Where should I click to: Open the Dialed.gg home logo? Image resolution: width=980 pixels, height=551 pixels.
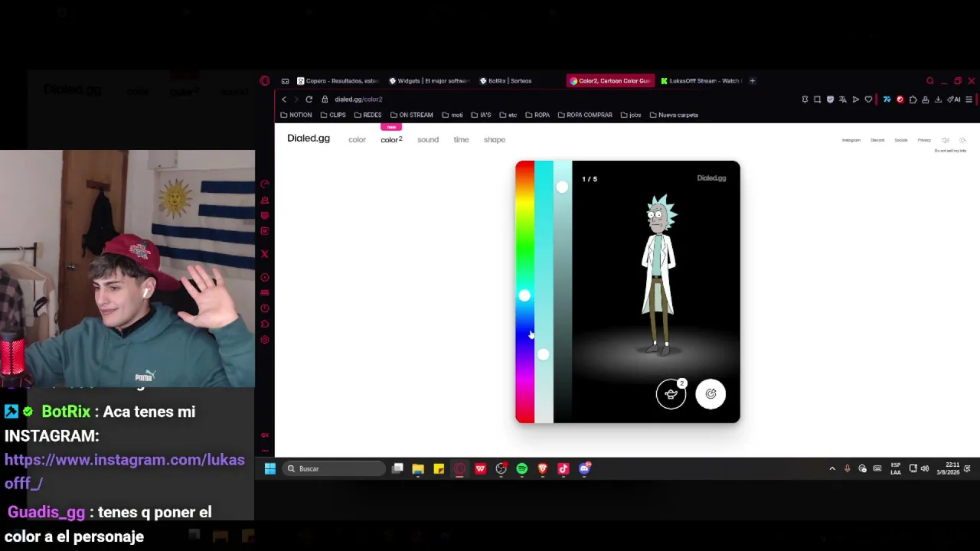click(309, 139)
